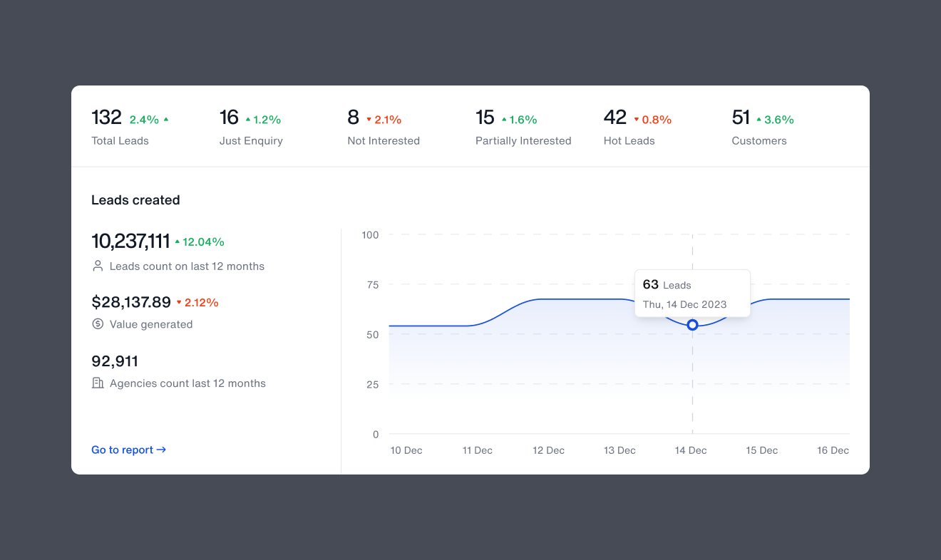Viewport: 941px width, 560px height.
Task: Click the 11 Dec axis label
Action: 478,450
